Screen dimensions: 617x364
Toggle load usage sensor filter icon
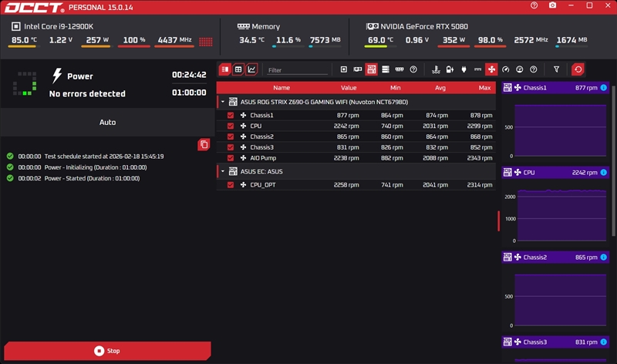[x=519, y=69]
